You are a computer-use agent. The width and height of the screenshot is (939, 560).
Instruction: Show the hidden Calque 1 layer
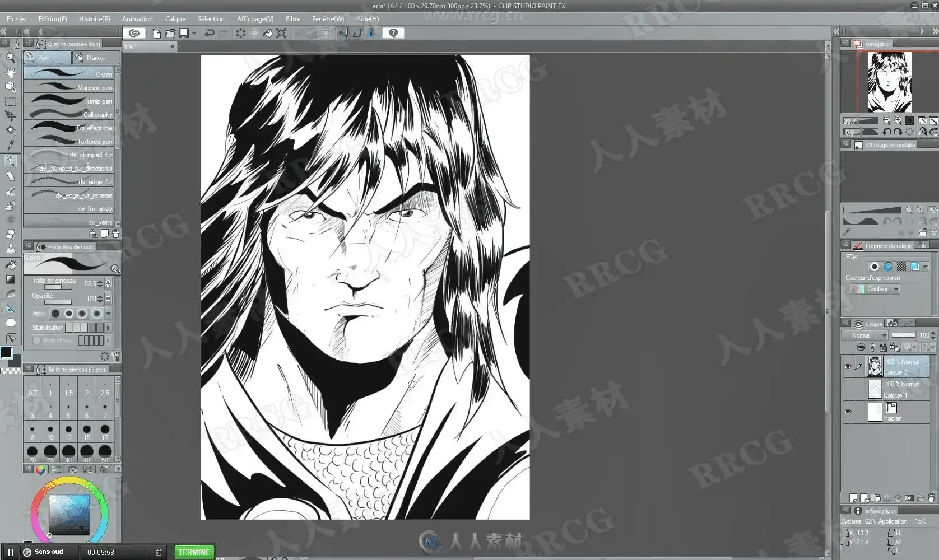point(848,389)
